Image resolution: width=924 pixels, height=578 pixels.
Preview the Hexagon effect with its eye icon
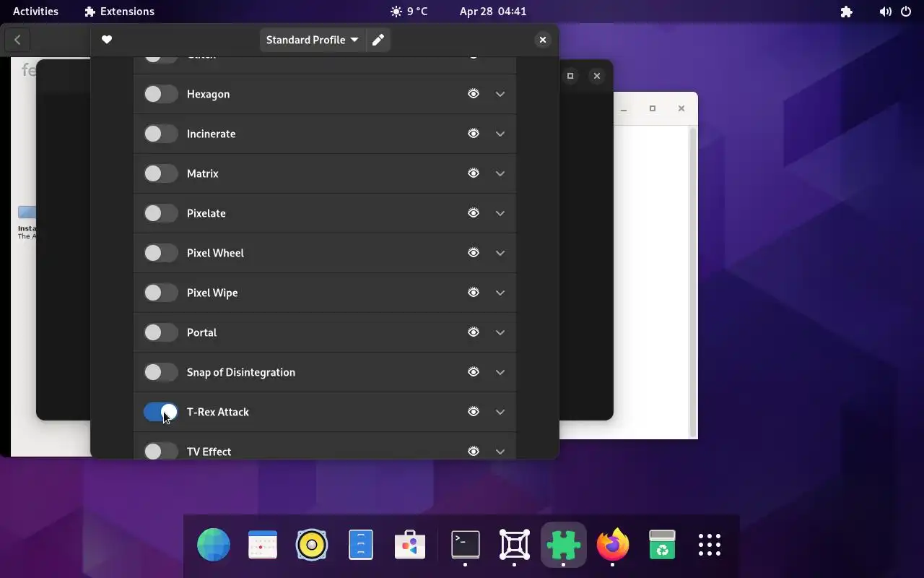(474, 94)
